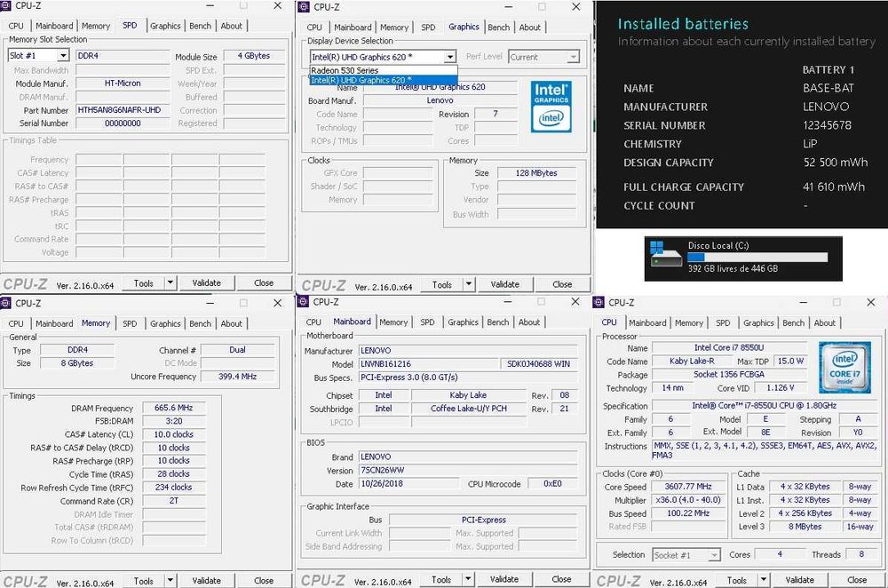The width and height of the screenshot is (888, 588).
Task: Click Close button in SPD window
Action: [x=264, y=282]
